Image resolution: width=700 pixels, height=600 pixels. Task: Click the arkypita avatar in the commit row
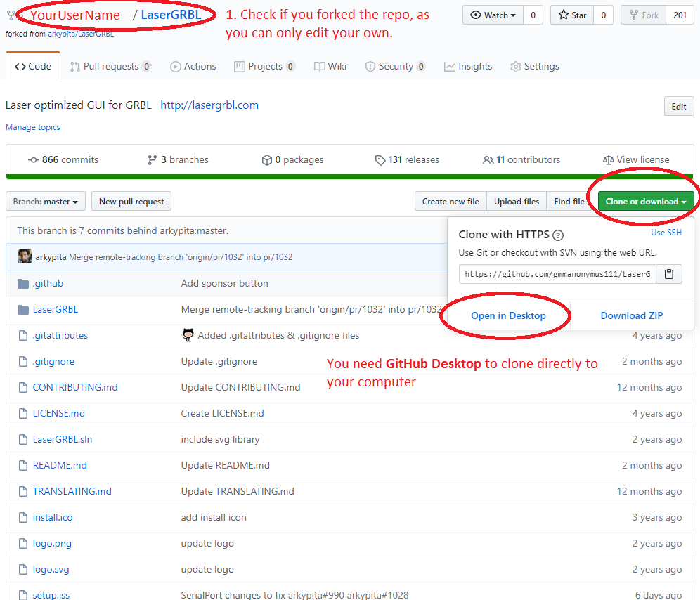tap(25, 256)
